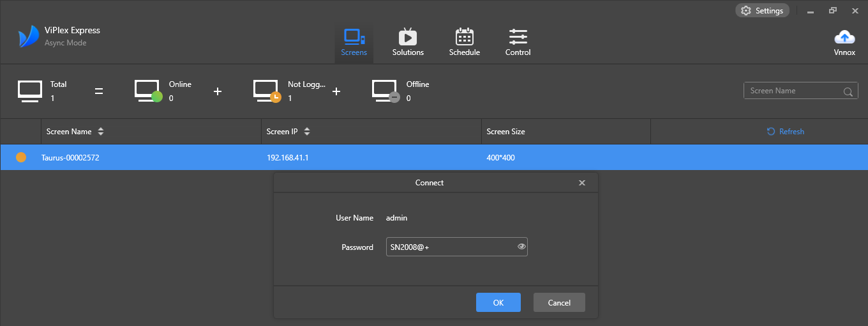Open the Screens tab

pyautogui.click(x=354, y=43)
